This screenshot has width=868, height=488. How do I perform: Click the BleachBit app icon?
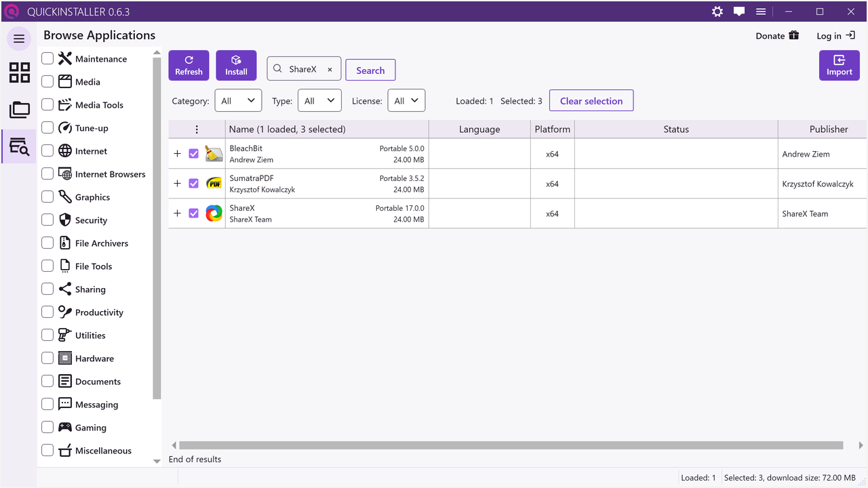click(214, 154)
